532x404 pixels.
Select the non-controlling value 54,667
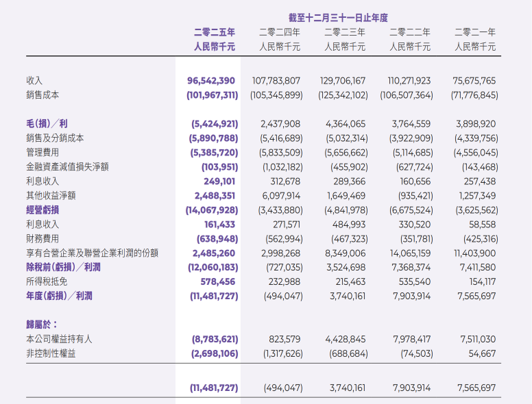[482, 353]
